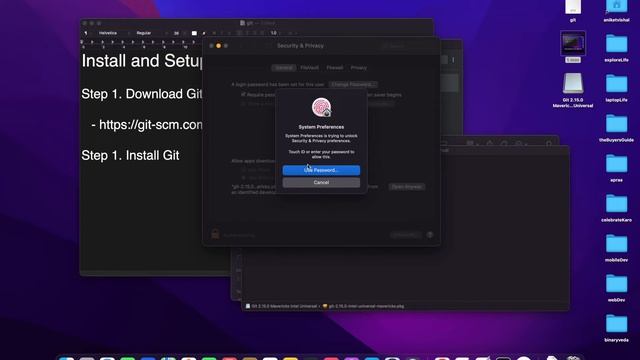
Task: Click the text color swatch in TextEdit
Action: click(x=194, y=33)
